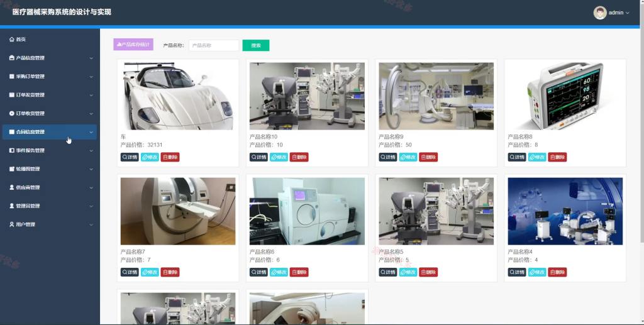View 详情 of 产品名称9
The image size is (644, 325).
pos(387,157)
